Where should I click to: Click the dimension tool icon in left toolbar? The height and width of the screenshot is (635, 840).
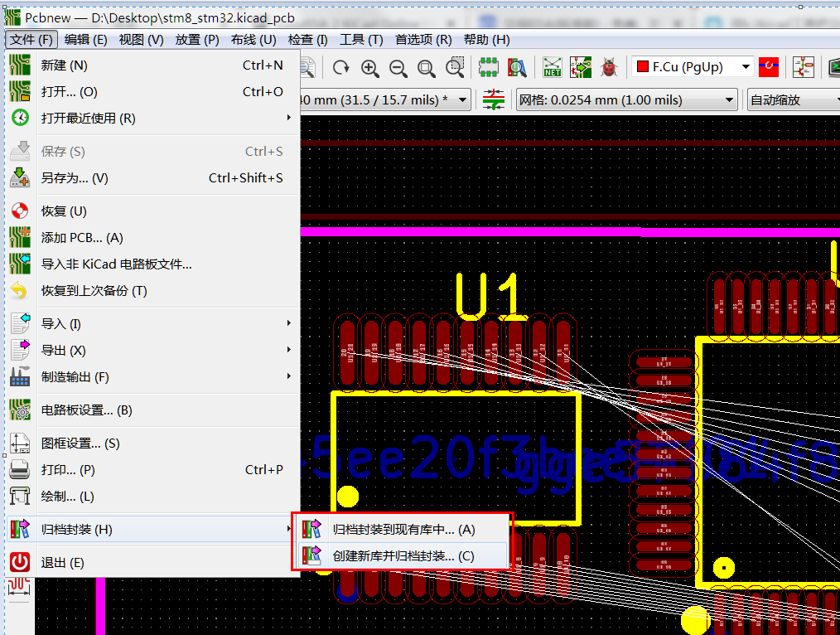(x=19, y=587)
